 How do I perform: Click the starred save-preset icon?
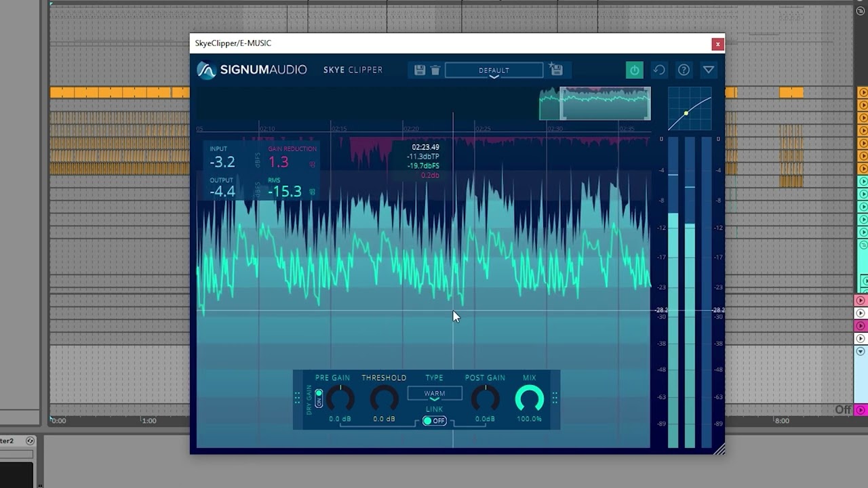tap(556, 69)
